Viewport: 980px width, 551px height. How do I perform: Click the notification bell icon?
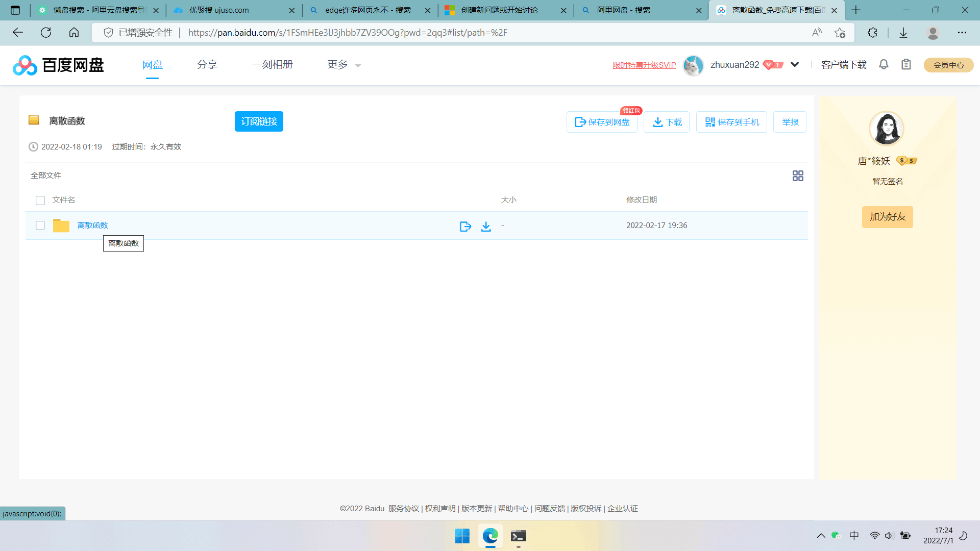click(x=884, y=64)
